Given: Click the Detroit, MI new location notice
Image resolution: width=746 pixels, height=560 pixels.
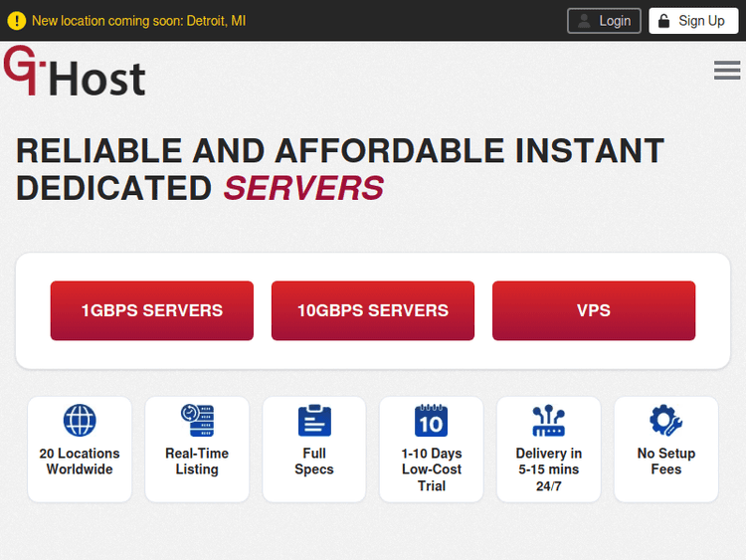Looking at the screenshot, I should pyautogui.click(x=139, y=21).
